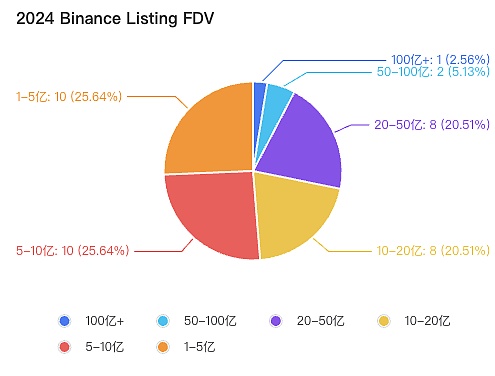
Task: Click the blue 100亿+ legend dot
Action: [64, 321]
